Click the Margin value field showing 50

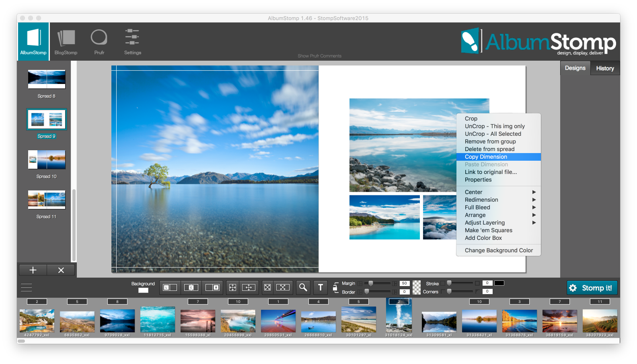pos(405,283)
